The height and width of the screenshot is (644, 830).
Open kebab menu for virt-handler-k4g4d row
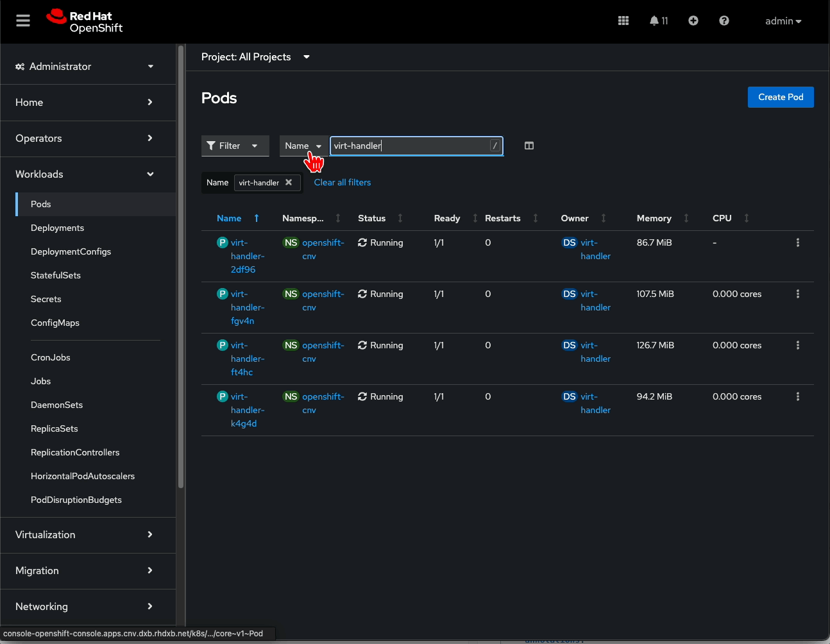[x=797, y=396]
